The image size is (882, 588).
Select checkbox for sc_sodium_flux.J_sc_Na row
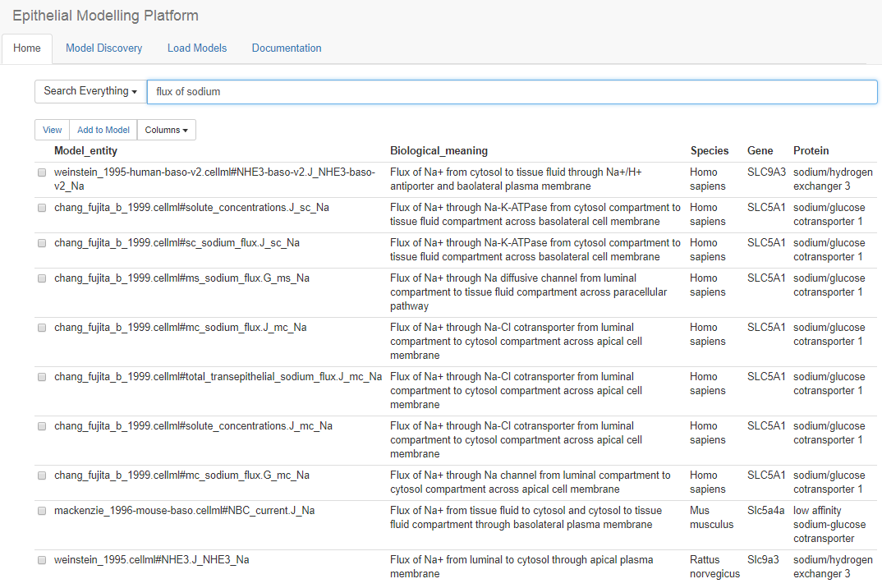42,243
